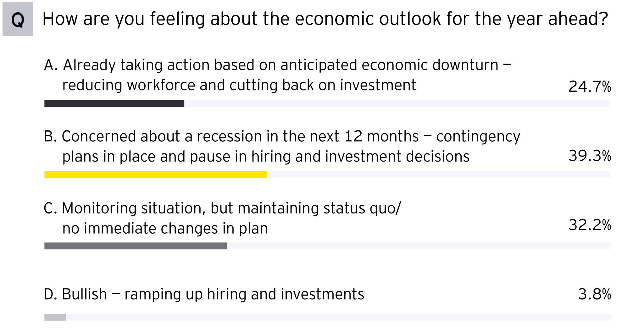Select option D 'Bullish' text

coord(204,294)
